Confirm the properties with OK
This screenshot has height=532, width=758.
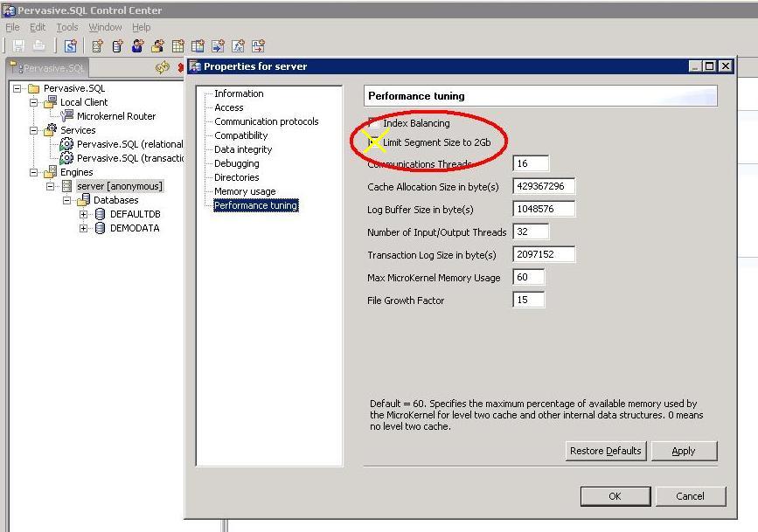[615, 496]
